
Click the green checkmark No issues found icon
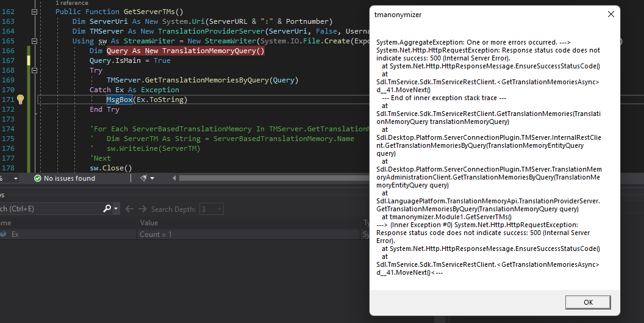tap(37, 178)
